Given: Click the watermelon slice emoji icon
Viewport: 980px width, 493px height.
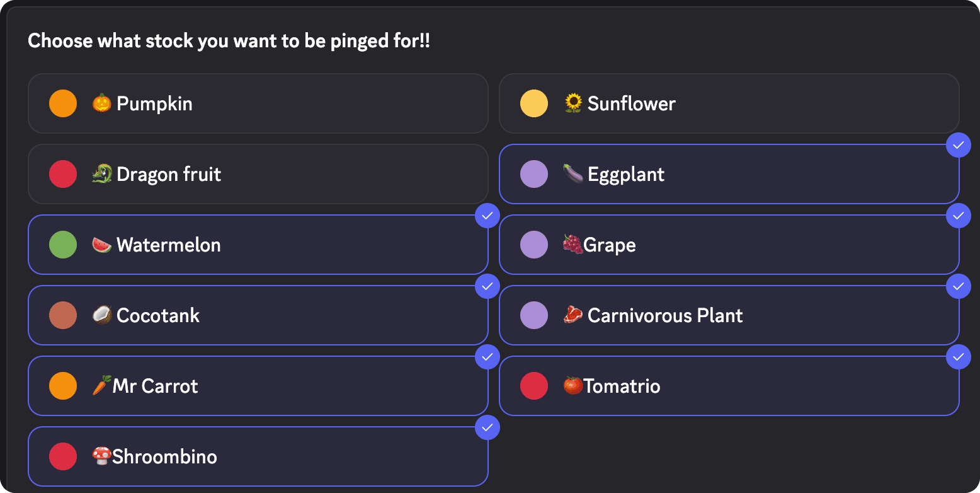Looking at the screenshot, I should (x=101, y=245).
